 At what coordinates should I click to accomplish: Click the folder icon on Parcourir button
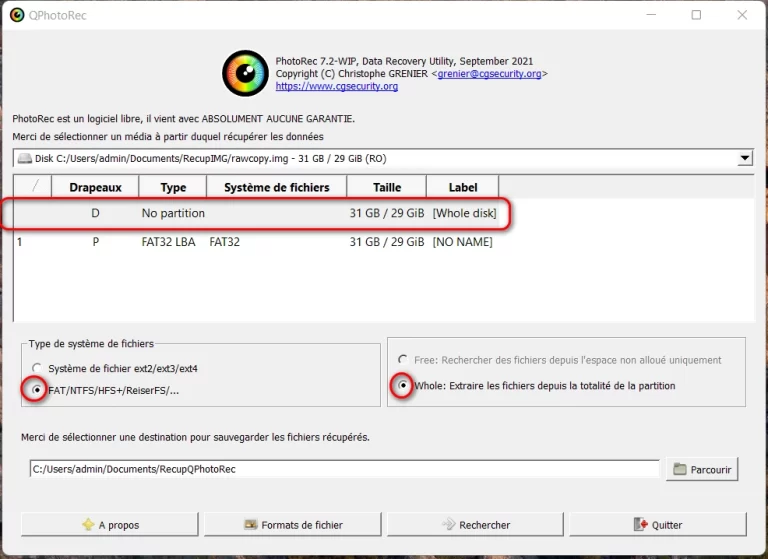pos(680,469)
